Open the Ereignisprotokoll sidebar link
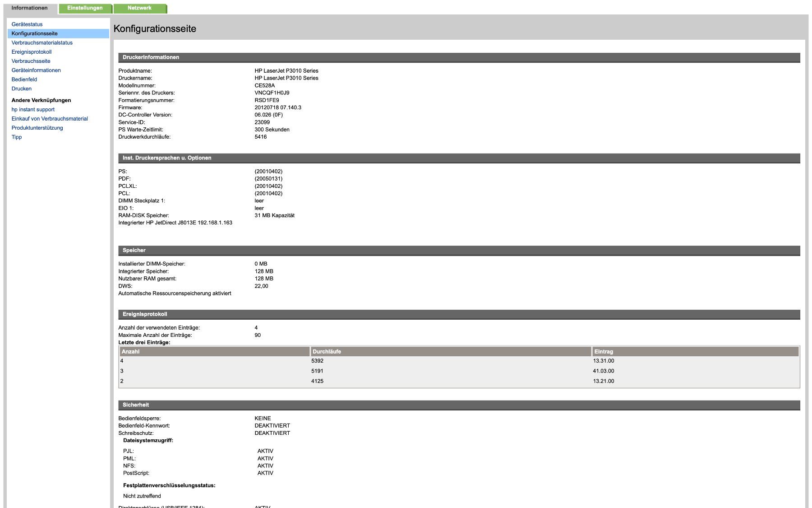 click(32, 52)
